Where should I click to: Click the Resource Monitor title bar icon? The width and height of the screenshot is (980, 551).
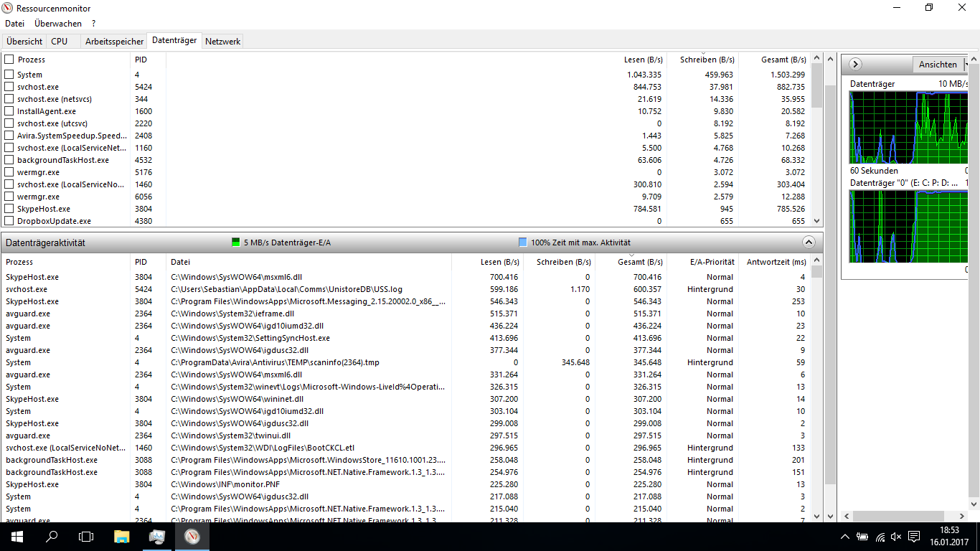(x=7, y=8)
